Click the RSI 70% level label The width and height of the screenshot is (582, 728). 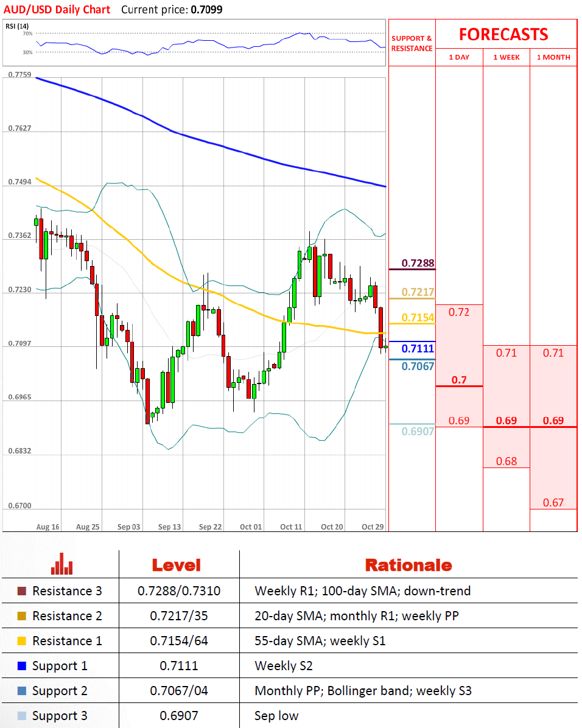(27, 34)
